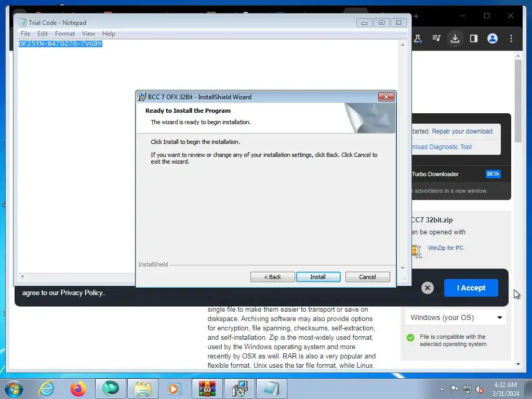Open the Windows Start menu
This screenshot has height=399, width=532.
(14, 389)
